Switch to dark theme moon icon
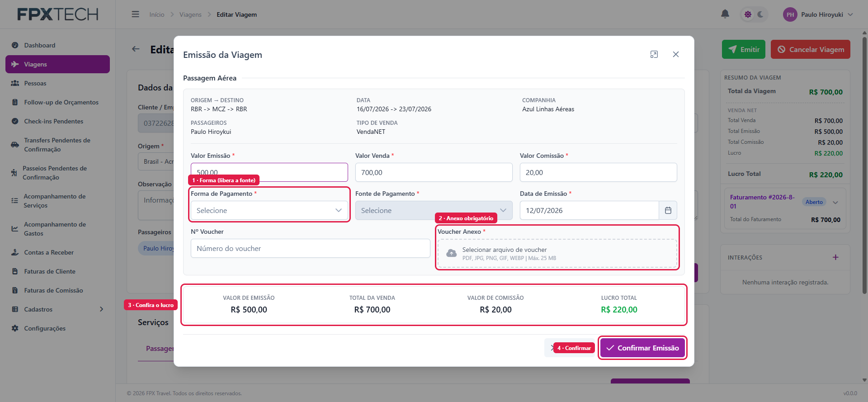Screen dimensions: 868x402 761,14
